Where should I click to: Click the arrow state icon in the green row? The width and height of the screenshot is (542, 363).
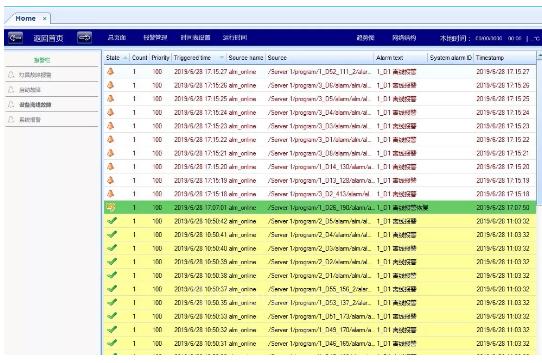pyautogui.click(x=111, y=207)
